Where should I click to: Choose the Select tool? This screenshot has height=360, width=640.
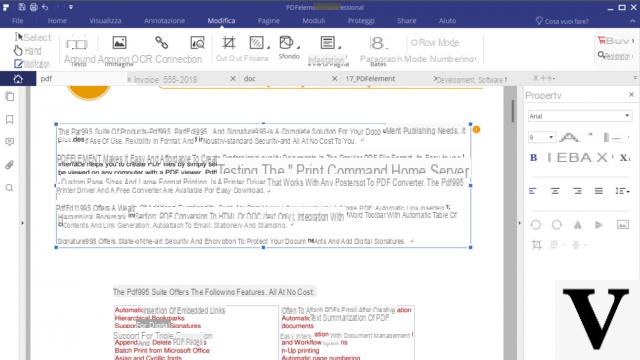[33, 37]
